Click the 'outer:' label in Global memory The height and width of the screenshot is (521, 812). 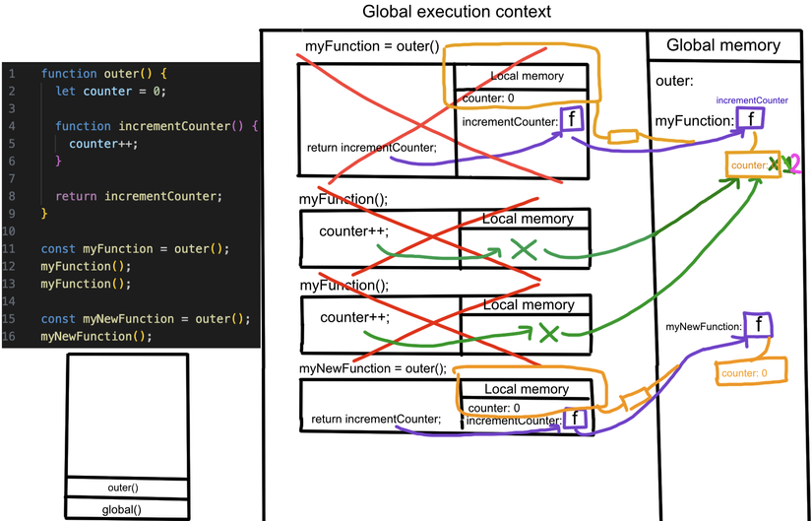point(674,81)
